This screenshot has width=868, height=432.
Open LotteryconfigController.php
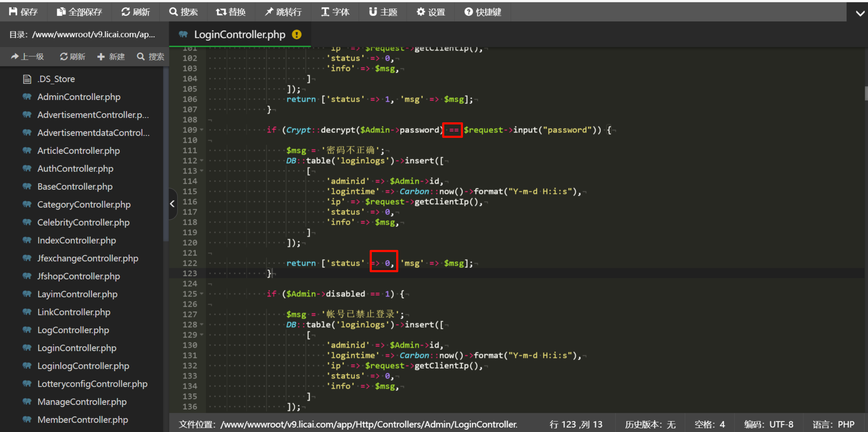(92, 384)
